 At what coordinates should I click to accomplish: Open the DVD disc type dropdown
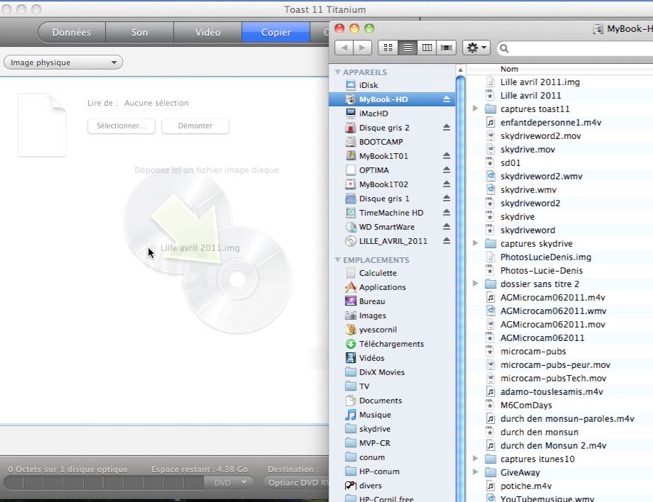coord(229,483)
